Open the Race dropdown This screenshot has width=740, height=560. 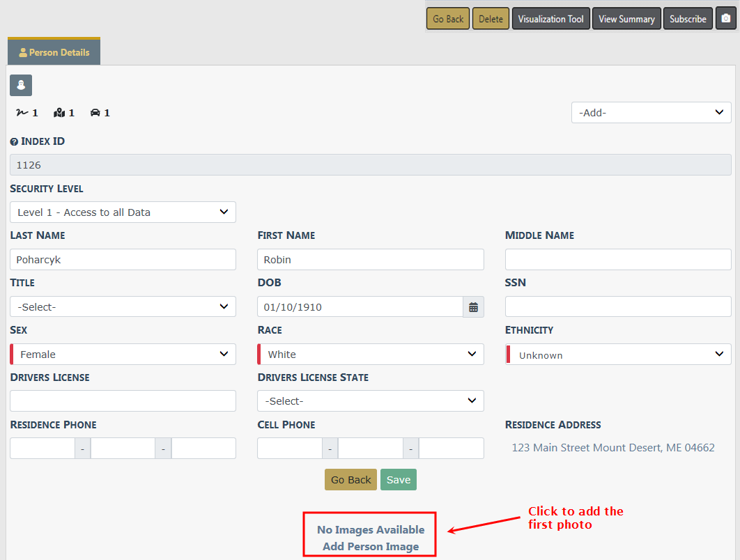370,355
